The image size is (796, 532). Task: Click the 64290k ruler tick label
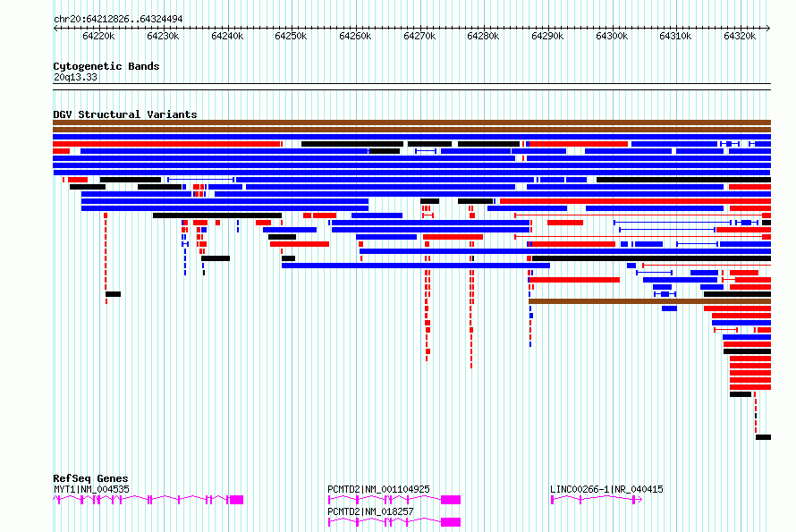pos(547,36)
